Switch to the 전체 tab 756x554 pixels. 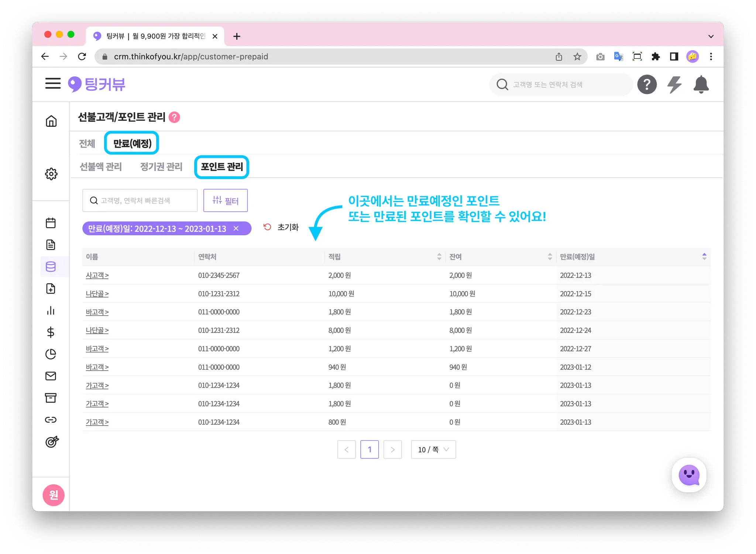click(x=87, y=143)
